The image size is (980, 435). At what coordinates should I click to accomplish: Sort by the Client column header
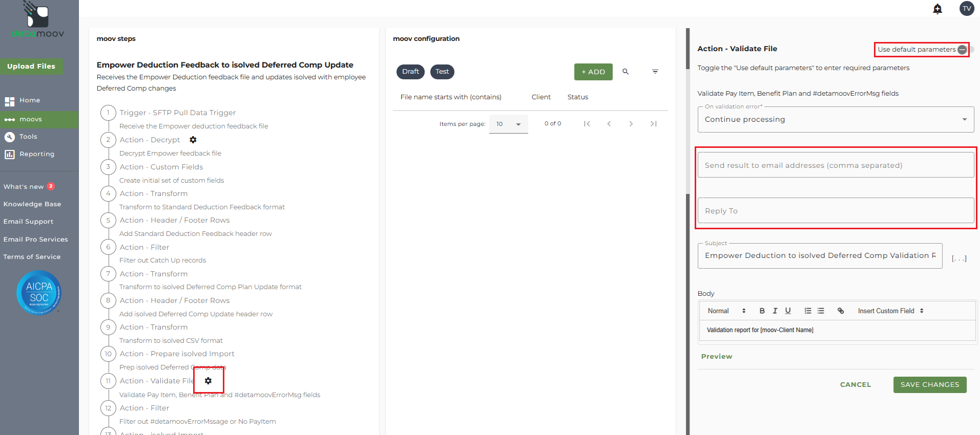pos(541,97)
